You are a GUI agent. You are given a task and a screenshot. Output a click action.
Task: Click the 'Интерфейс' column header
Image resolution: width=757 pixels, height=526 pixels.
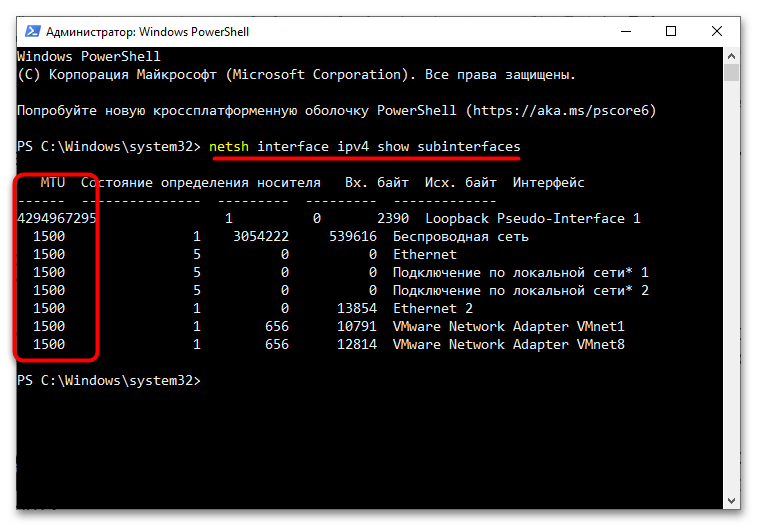[548, 183]
